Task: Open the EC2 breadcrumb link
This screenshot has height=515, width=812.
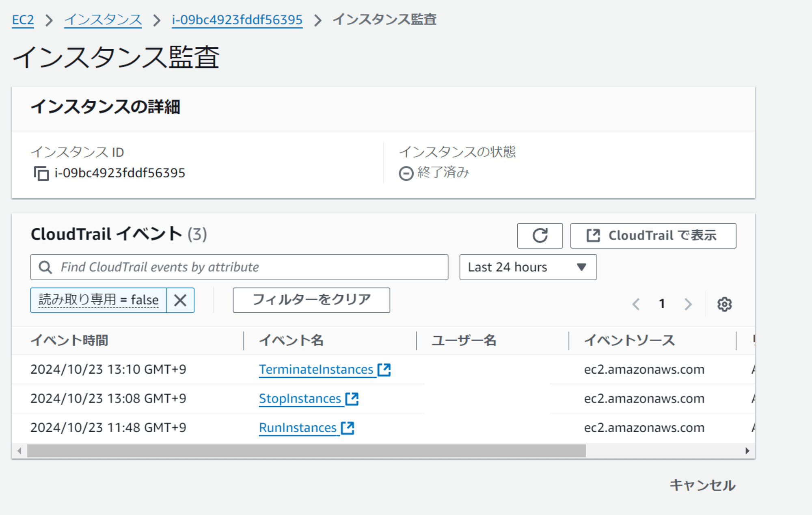Action: (x=23, y=19)
